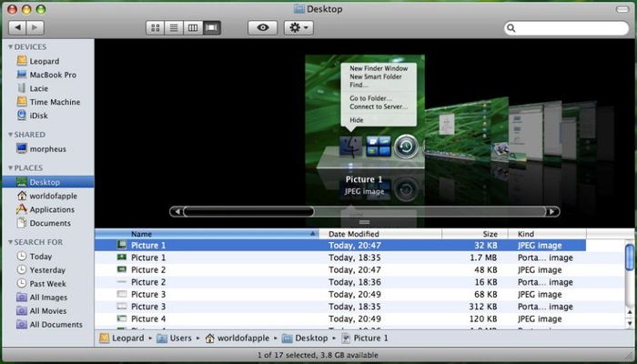Select Picture 3 sized 312 KB
The width and height of the screenshot is (637, 364).
point(340,307)
